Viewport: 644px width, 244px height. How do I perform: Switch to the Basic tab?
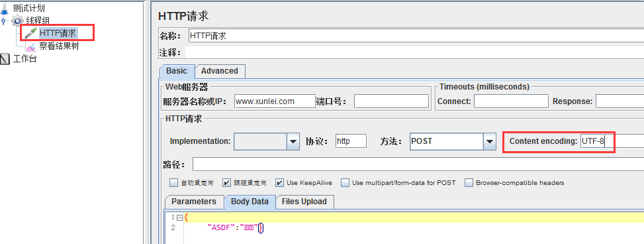pos(177,71)
